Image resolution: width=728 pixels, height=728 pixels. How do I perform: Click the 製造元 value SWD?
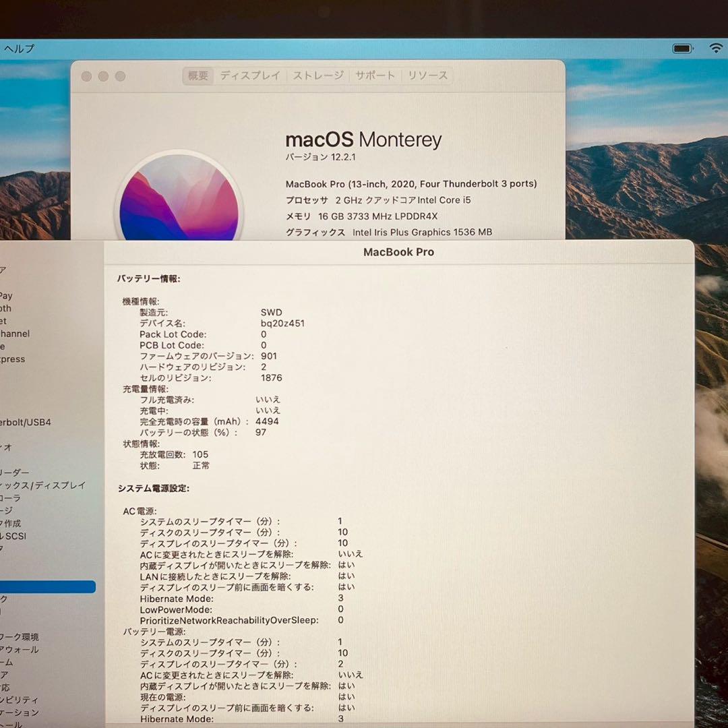pyautogui.click(x=271, y=313)
